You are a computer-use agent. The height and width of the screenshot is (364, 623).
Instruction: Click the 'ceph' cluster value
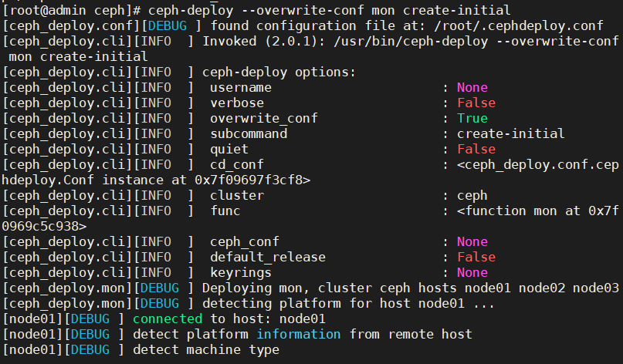472,196
